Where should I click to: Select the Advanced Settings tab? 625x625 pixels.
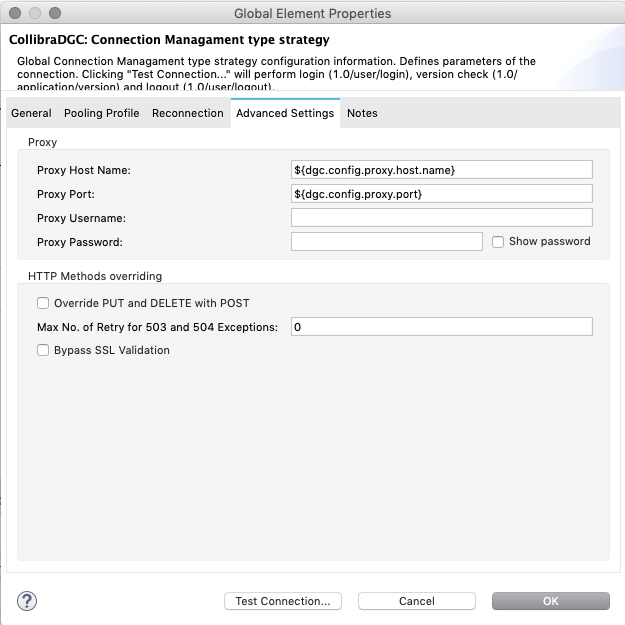coord(285,113)
